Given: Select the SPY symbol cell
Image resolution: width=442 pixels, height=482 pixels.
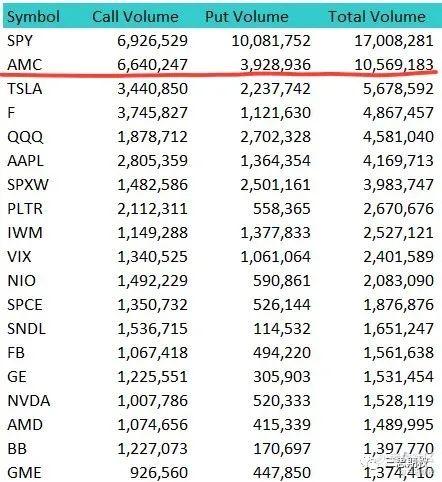Looking at the screenshot, I should point(20,41).
